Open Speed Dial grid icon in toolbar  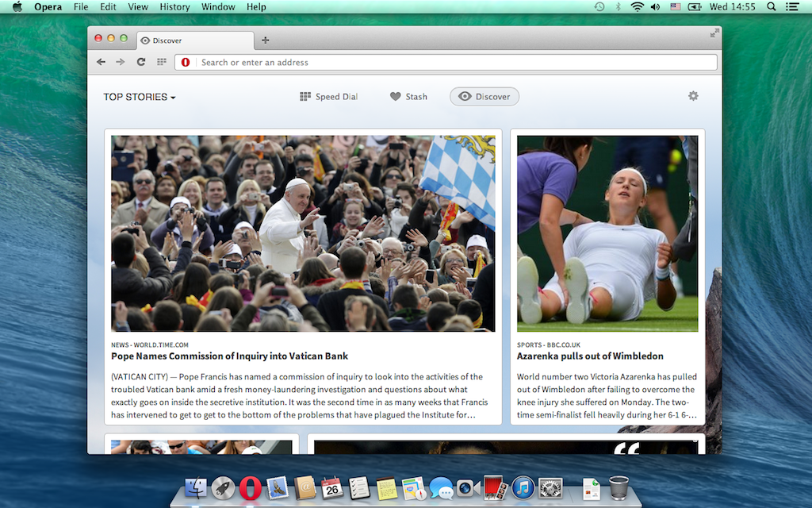pyautogui.click(x=162, y=62)
